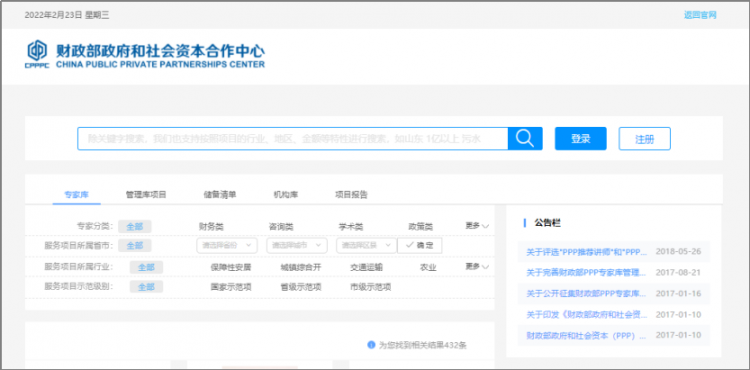Filter by 保障性安居 industry
750x370 pixels.
click(x=231, y=268)
